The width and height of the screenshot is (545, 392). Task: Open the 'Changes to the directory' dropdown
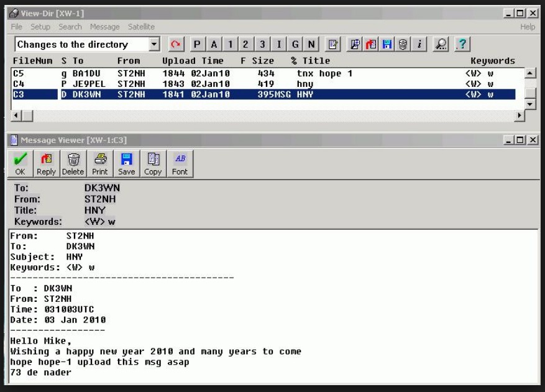[155, 44]
